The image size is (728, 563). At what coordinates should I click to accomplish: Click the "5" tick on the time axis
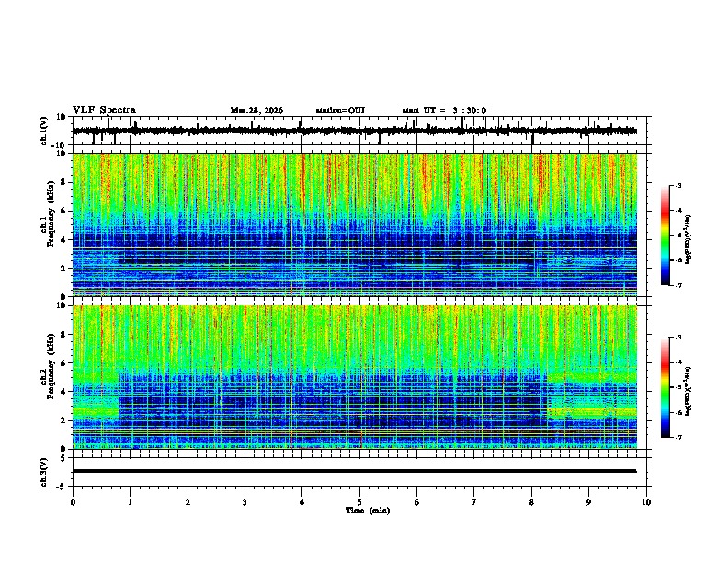(359, 502)
